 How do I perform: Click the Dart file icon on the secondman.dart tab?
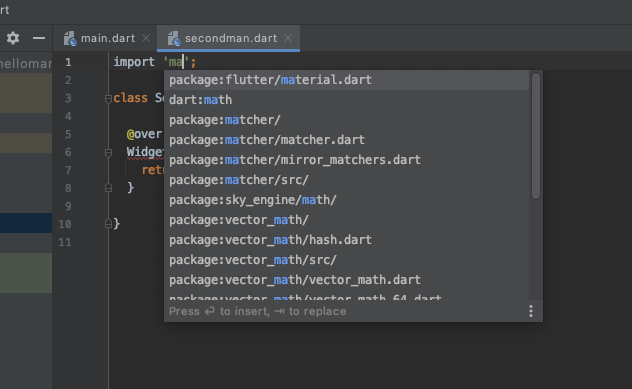point(174,38)
